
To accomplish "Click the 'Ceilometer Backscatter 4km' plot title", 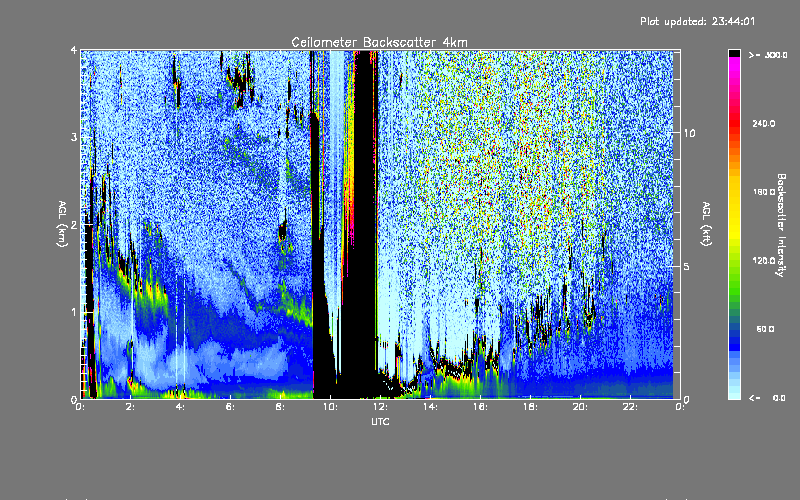I will 379,42.
